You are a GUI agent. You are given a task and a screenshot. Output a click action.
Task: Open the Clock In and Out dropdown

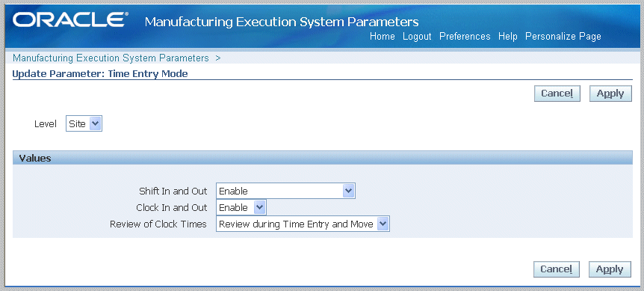pyautogui.click(x=241, y=207)
